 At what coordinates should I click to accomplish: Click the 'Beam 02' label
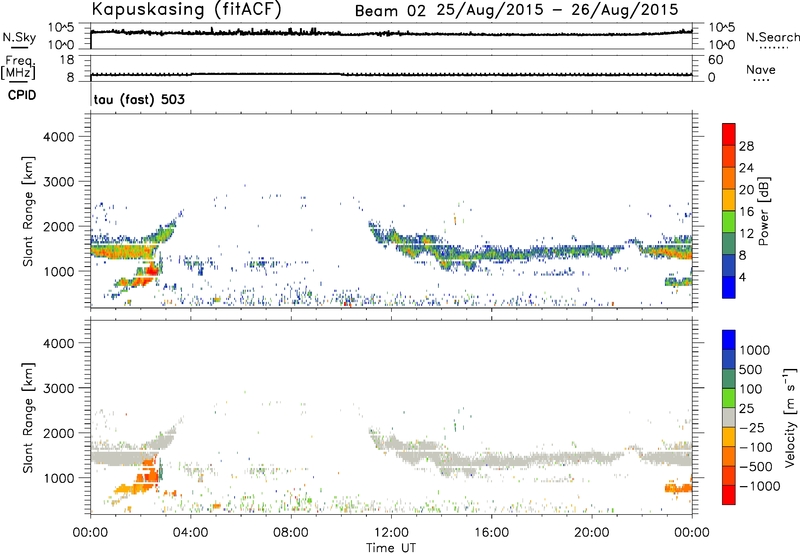390,11
